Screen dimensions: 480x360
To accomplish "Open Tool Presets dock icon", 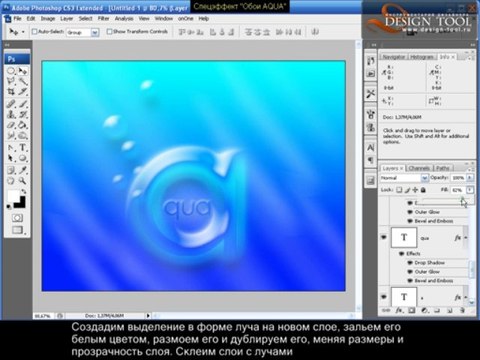I will (x=371, y=94).
